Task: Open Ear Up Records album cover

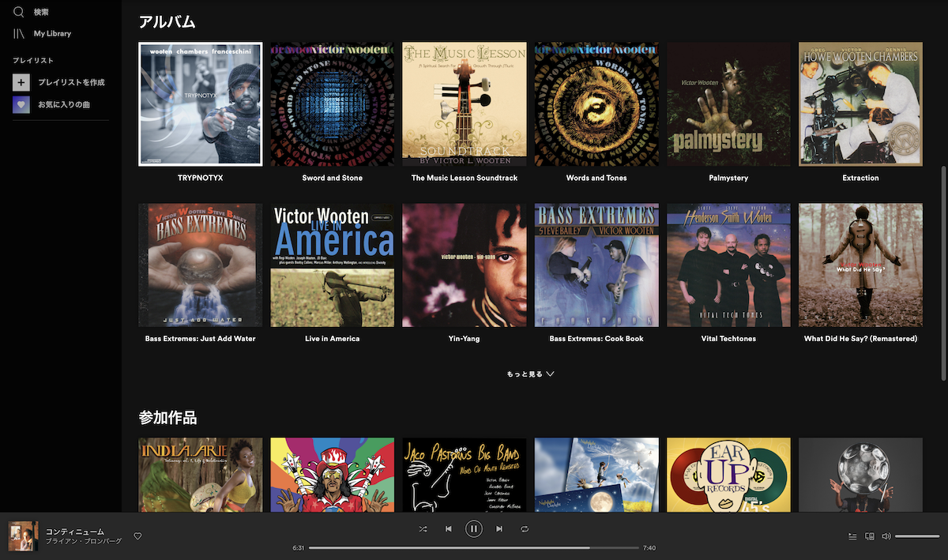Action: coord(728,475)
